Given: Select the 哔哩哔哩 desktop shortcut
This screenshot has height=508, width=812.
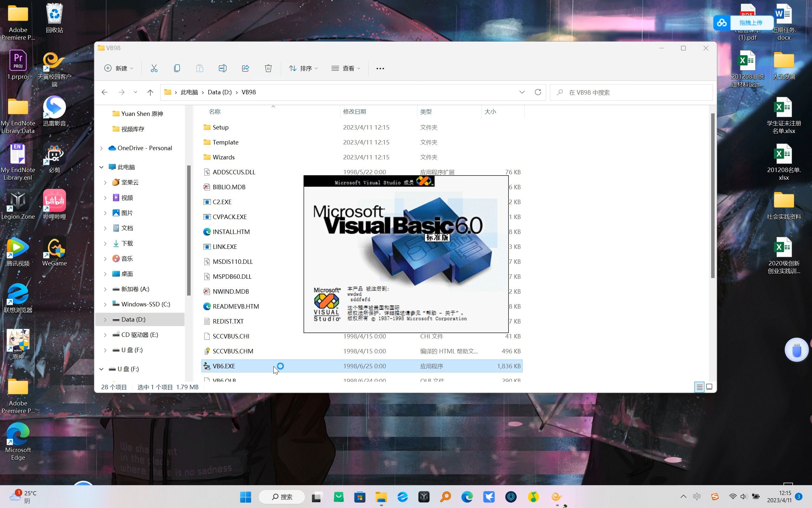Looking at the screenshot, I should tap(54, 204).
